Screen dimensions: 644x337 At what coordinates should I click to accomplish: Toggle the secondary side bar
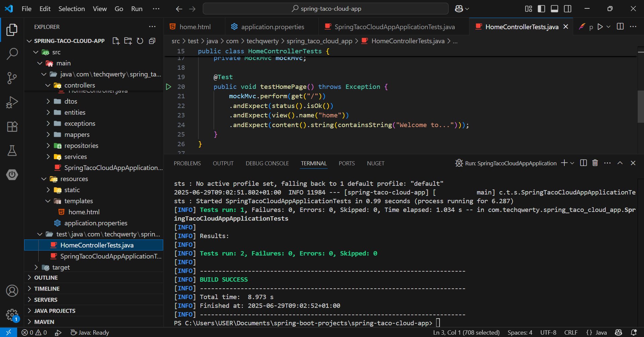click(567, 9)
